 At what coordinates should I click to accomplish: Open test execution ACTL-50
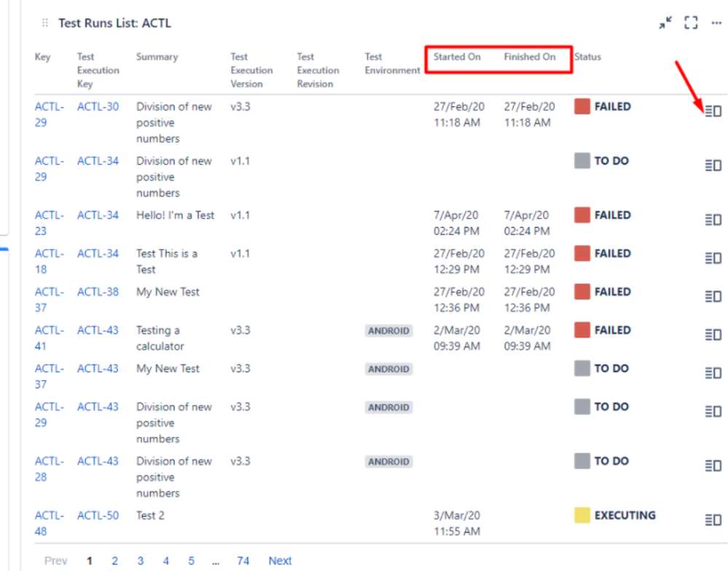pyautogui.click(x=98, y=516)
